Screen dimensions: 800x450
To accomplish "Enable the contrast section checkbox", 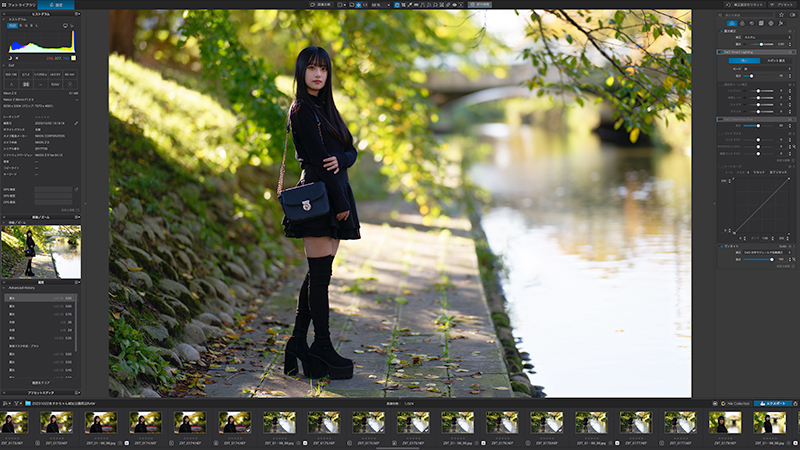I will pyautogui.click(x=720, y=134).
